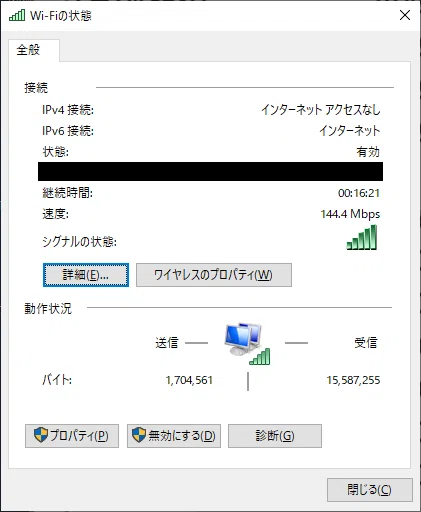
Task: Click the 144.4 Mbps speed value
Action: coord(350,214)
